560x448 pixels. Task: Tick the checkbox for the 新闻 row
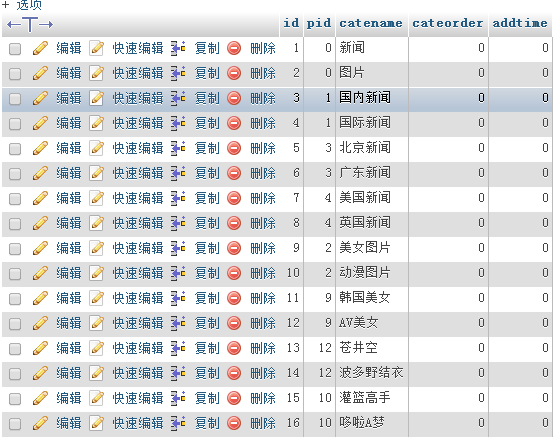click(x=15, y=49)
